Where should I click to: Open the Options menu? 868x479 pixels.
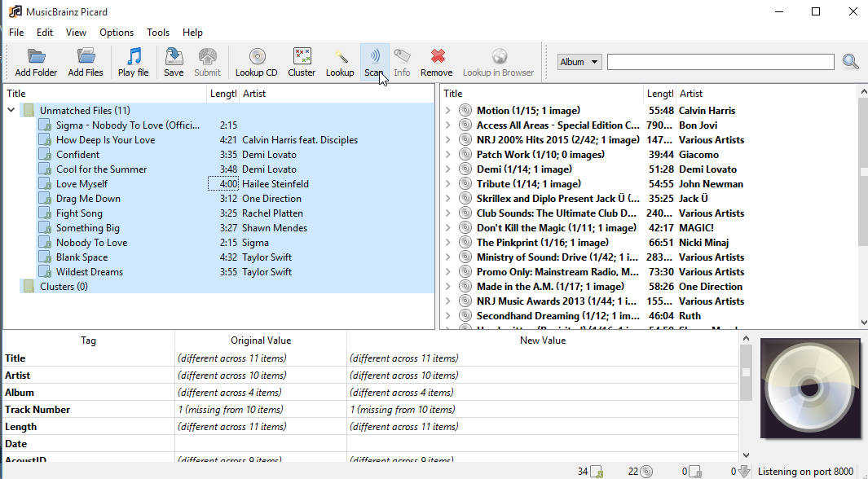[x=117, y=33]
